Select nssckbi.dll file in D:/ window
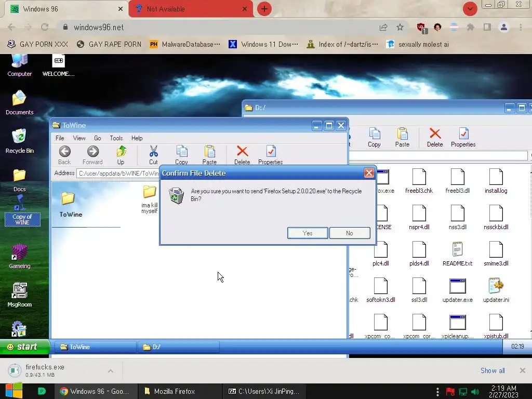Viewport: 532px width, 399px height. [x=496, y=217]
